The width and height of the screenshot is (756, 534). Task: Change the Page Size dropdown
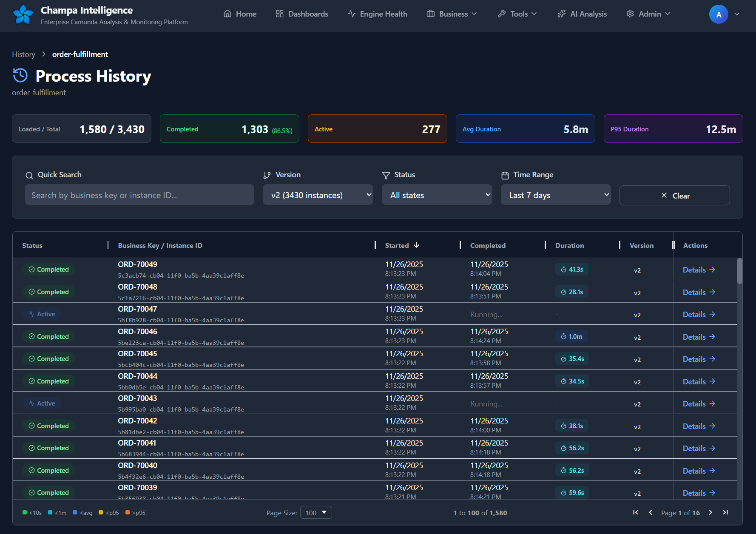(315, 513)
